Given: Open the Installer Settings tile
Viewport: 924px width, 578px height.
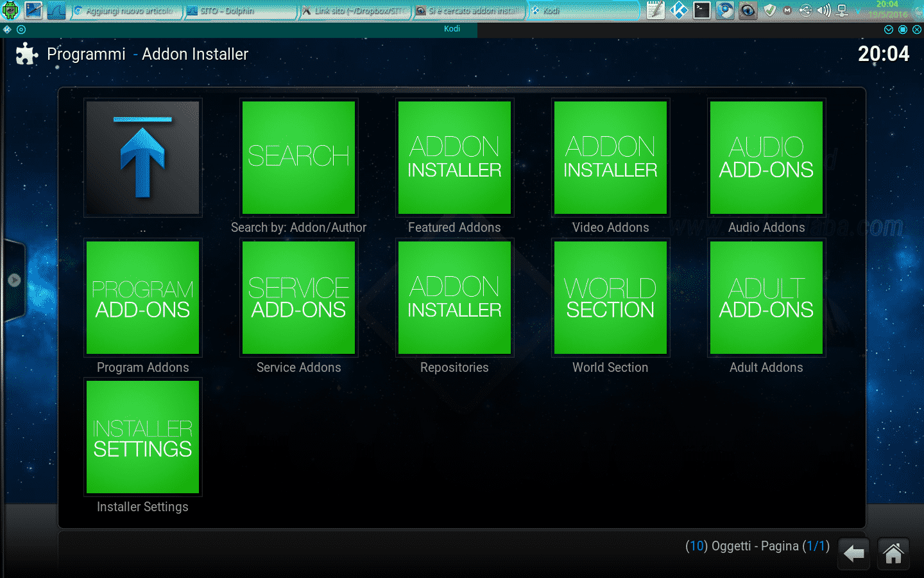Looking at the screenshot, I should click(x=142, y=437).
